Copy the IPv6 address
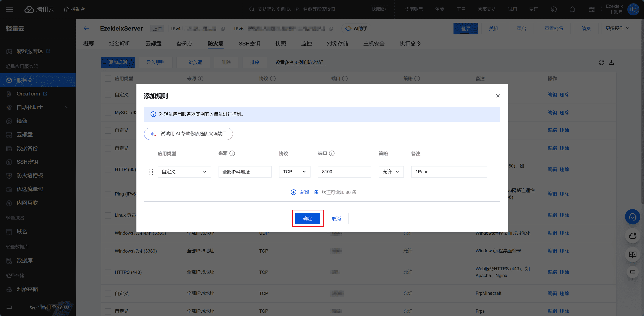The image size is (644, 316). click(331, 29)
